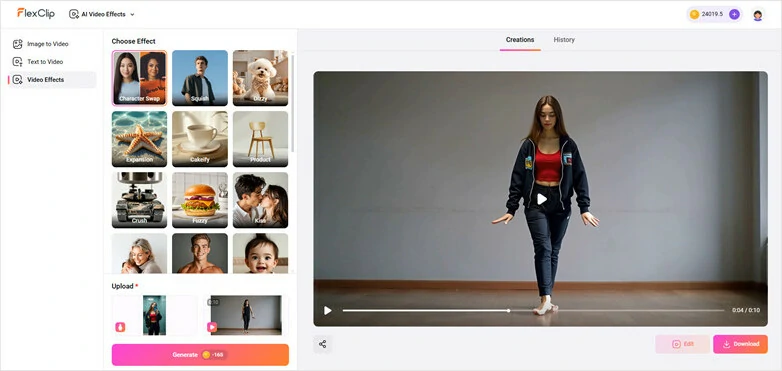
Task: Seek using the video progress bar
Action: [533, 311]
